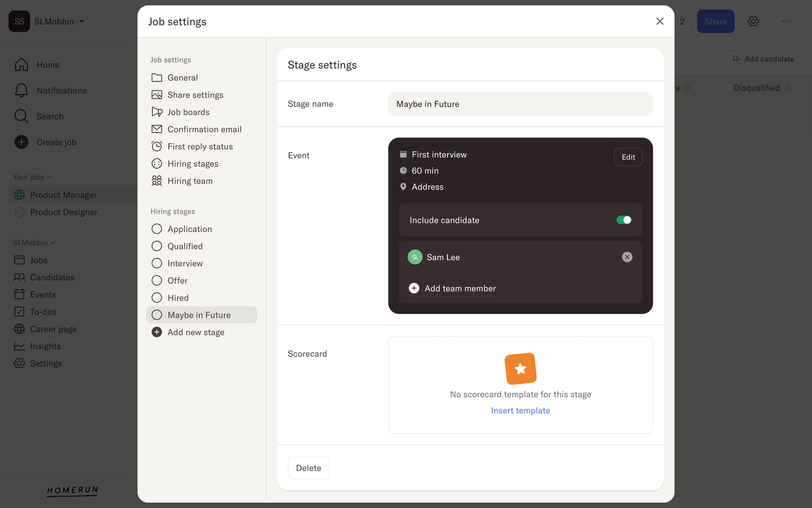
Task: Select the Interview stage circle
Action: tap(156, 263)
